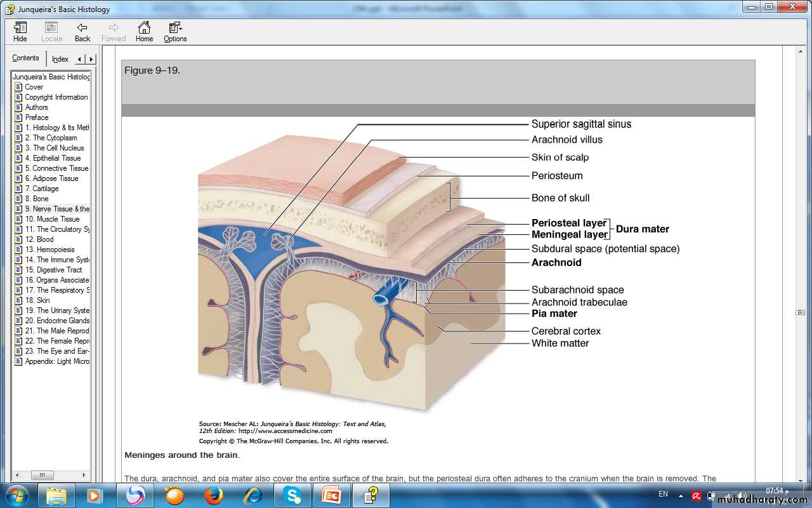Open chapter 12. Blood topic
Viewport: 812px width, 508px height.
(39, 239)
